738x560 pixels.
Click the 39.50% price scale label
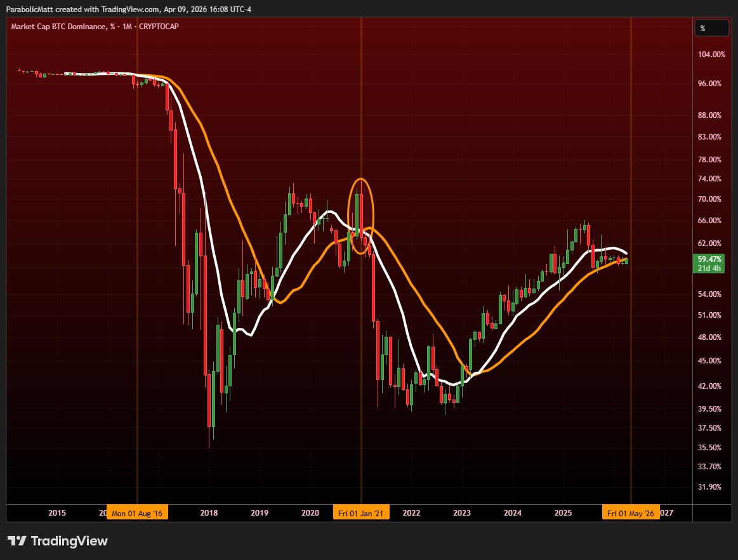[x=709, y=409]
